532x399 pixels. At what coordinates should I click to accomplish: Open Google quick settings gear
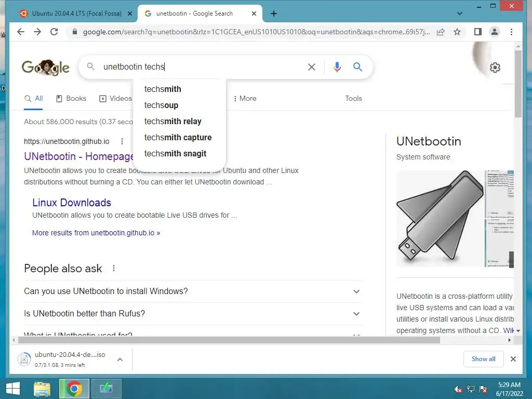coord(495,68)
